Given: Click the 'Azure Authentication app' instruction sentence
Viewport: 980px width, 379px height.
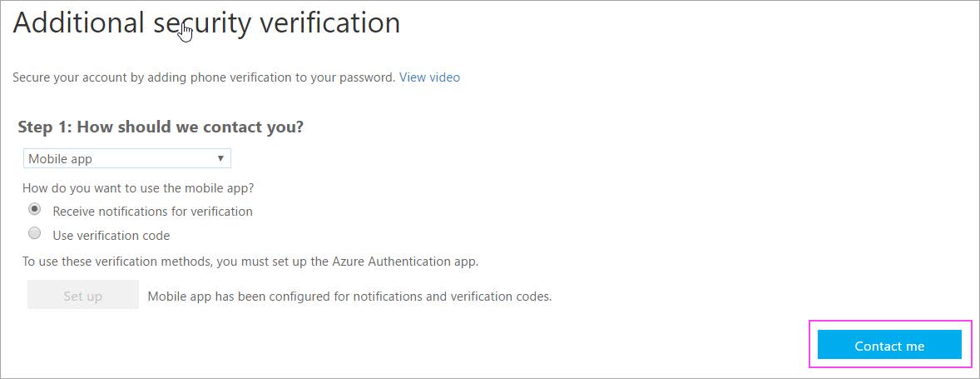Looking at the screenshot, I should 250,262.
